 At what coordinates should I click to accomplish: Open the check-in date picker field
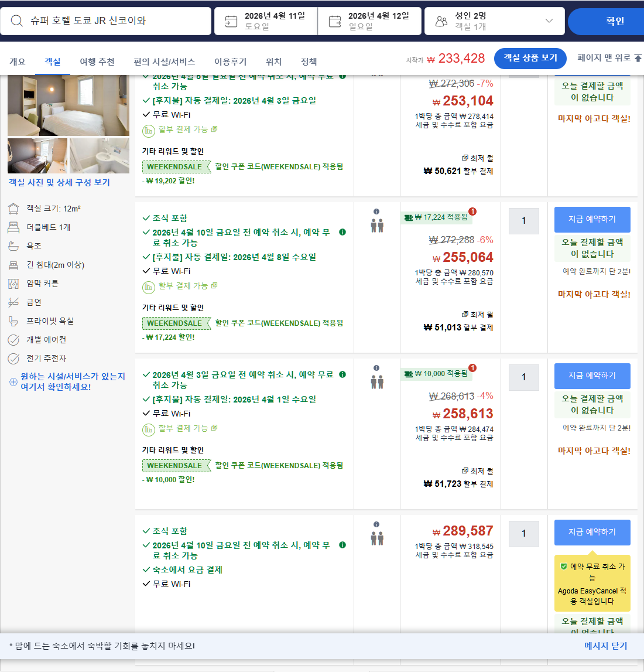(x=263, y=21)
